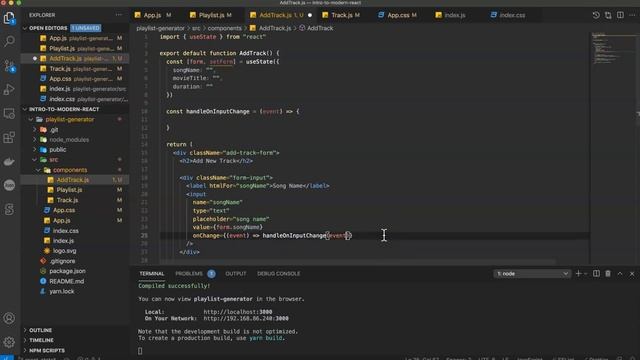640x360 pixels.
Task: Expand the public folder
Action: tap(35, 150)
